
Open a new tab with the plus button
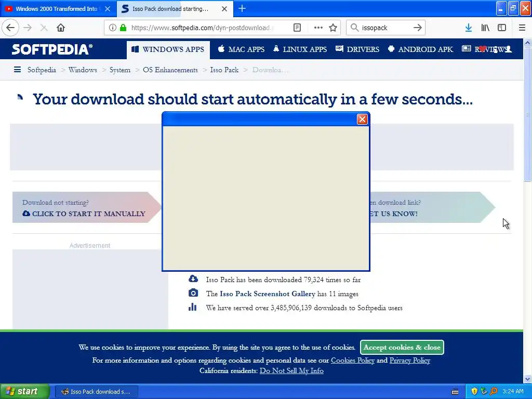click(242, 8)
